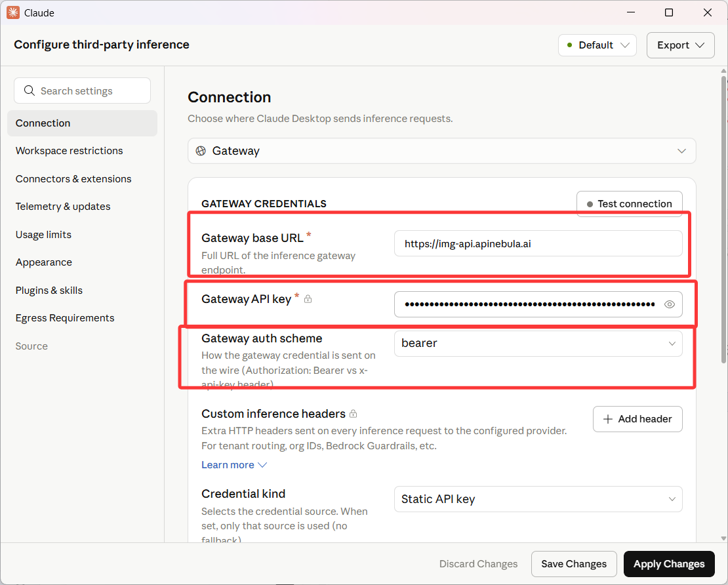This screenshot has height=585, width=728.
Task: Click the globe icon beside Gateway
Action: tap(201, 151)
